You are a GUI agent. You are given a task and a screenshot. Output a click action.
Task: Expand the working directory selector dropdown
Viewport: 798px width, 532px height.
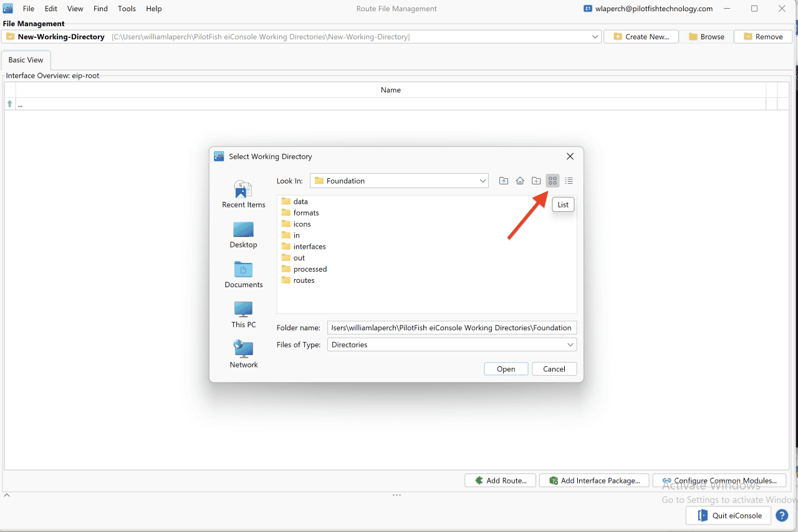[595, 37]
